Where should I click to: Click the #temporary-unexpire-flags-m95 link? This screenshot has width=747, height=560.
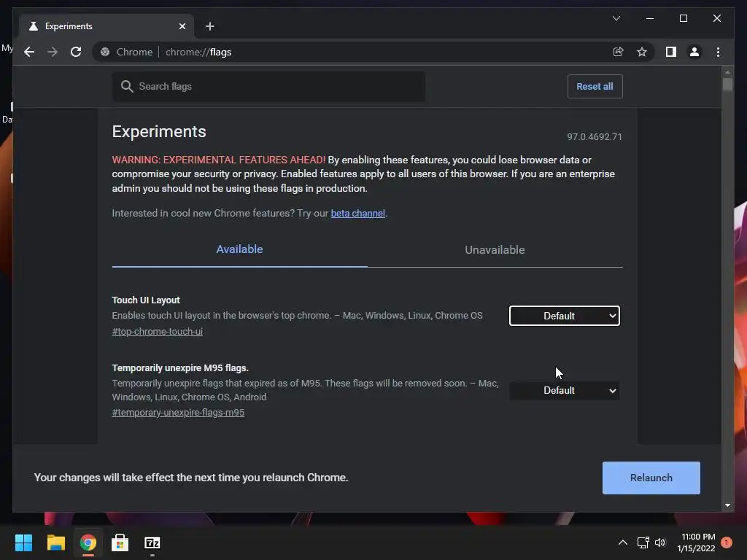point(178,413)
